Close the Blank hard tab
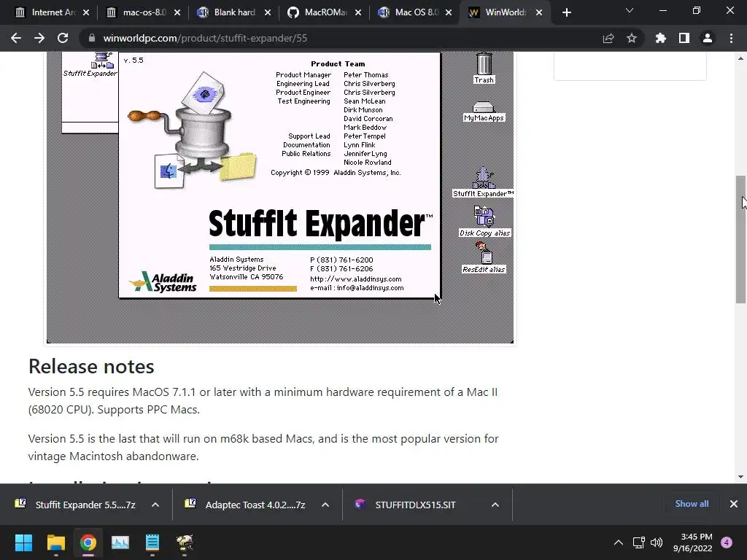This screenshot has width=747, height=560. tap(268, 12)
